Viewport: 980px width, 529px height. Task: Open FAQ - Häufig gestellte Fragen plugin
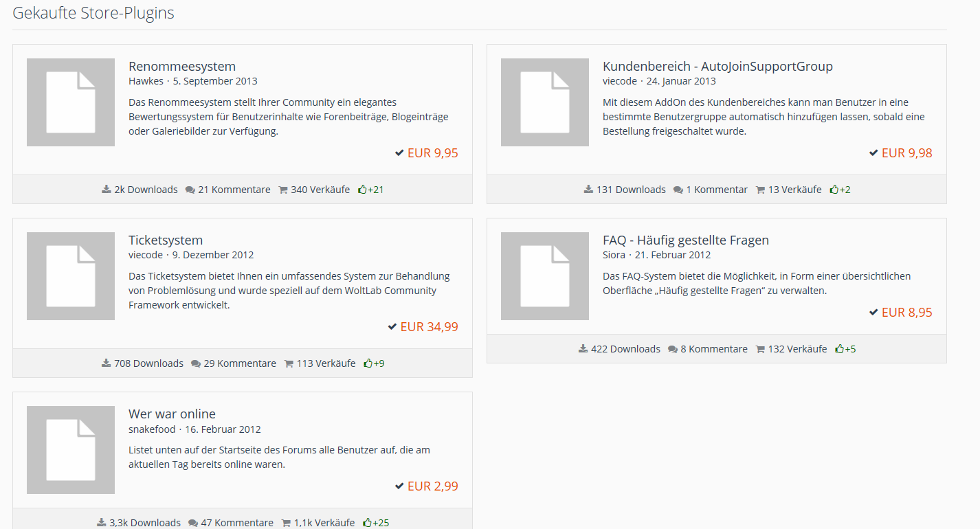(685, 240)
